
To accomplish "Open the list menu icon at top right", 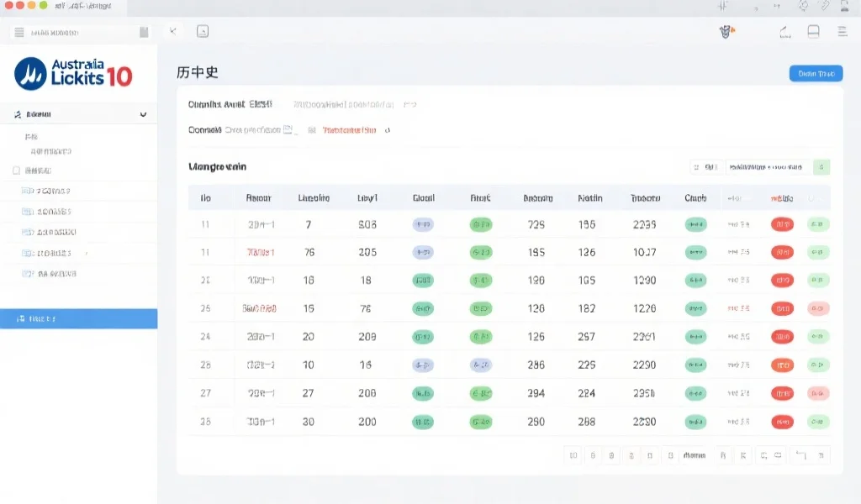I will coord(843,32).
